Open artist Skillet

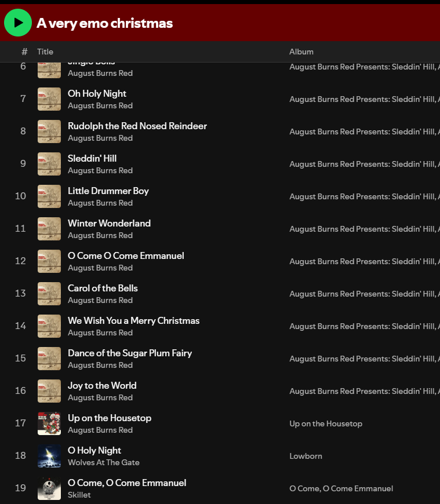pyautogui.click(x=79, y=495)
